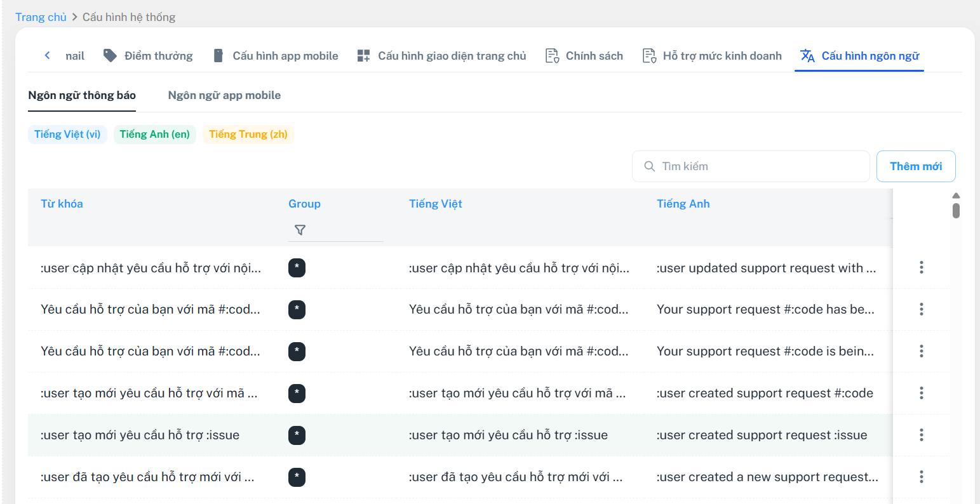Open Cấu hình app mobile via its phone icon
980x504 pixels.
pyautogui.click(x=218, y=56)
